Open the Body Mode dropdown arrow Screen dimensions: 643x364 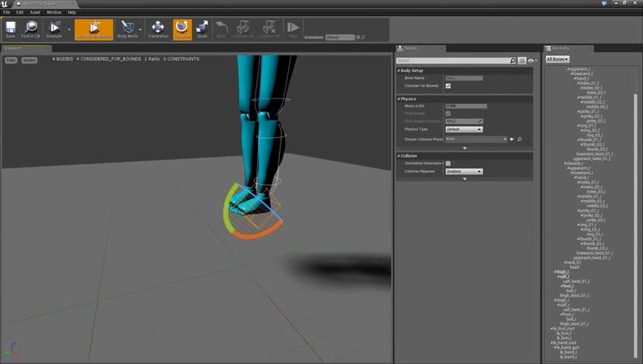pyautogui.click(x=140, y=30)
